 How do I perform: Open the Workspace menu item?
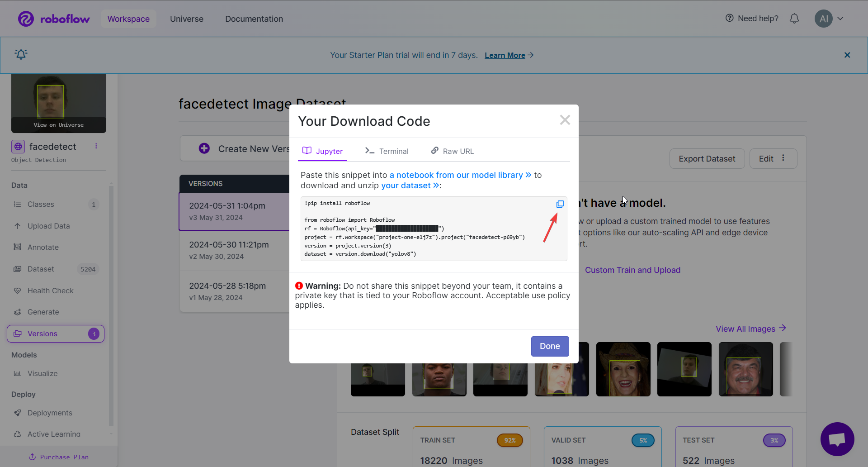pyautogui.click(x=128, y=19)
